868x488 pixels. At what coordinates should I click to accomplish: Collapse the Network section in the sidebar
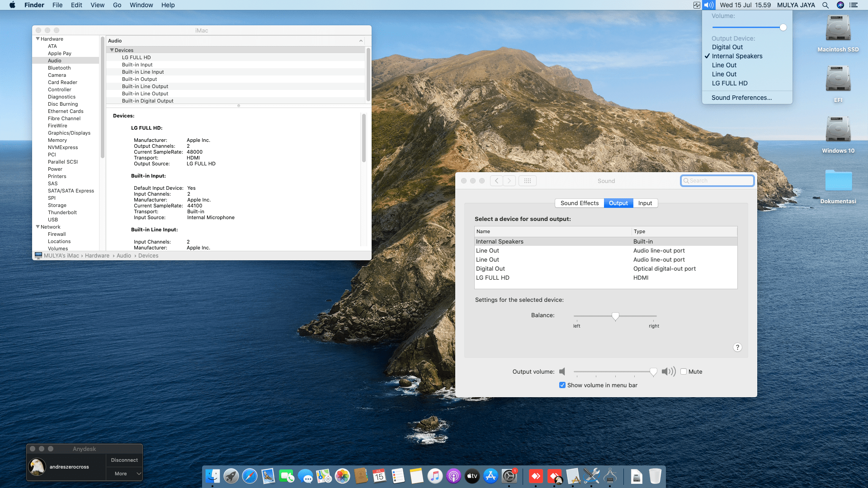38,227
